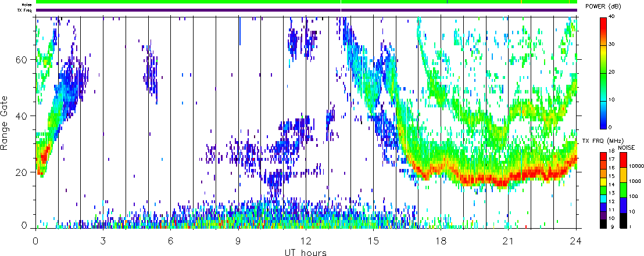Click the 24 label on the UT hours axis
Viewport: 644px width, 256px height.
576,241
